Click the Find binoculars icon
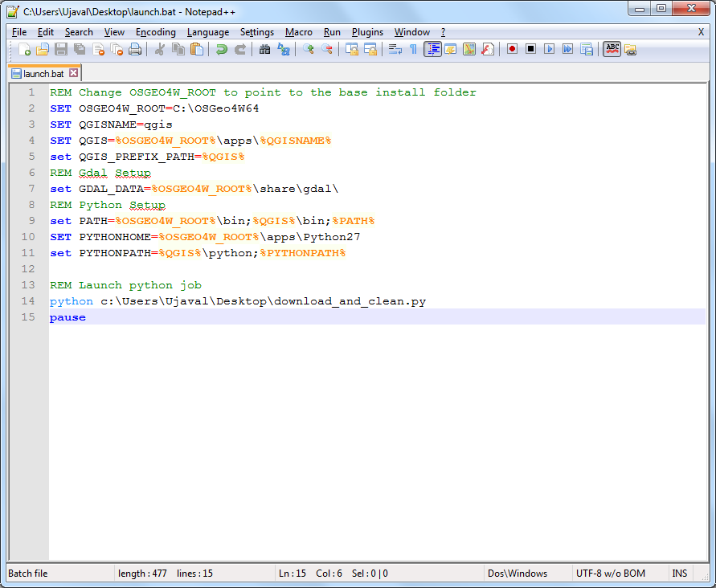The height and width of the screenshot is (588, 716). 265,49
